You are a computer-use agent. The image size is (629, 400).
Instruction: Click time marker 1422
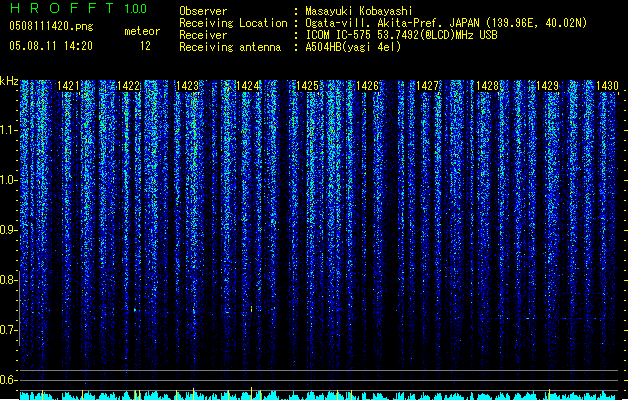pos(128,86)
